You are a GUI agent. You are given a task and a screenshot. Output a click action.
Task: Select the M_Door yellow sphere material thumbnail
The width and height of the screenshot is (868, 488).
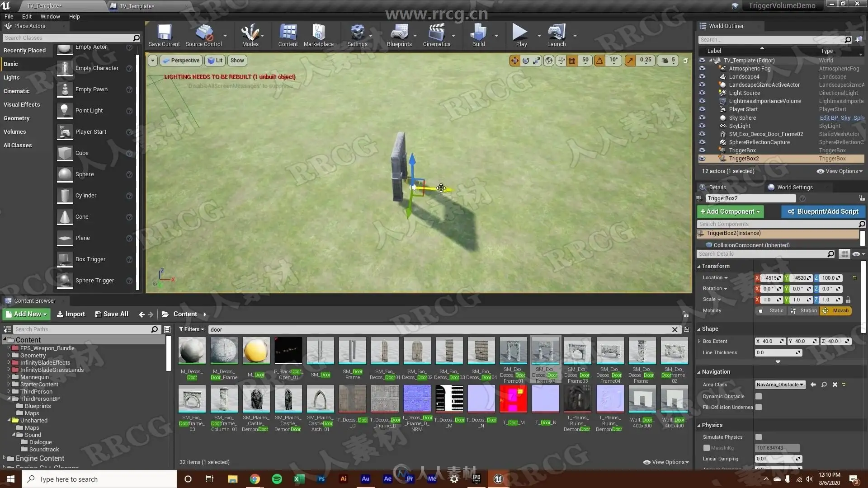(256, 351)
